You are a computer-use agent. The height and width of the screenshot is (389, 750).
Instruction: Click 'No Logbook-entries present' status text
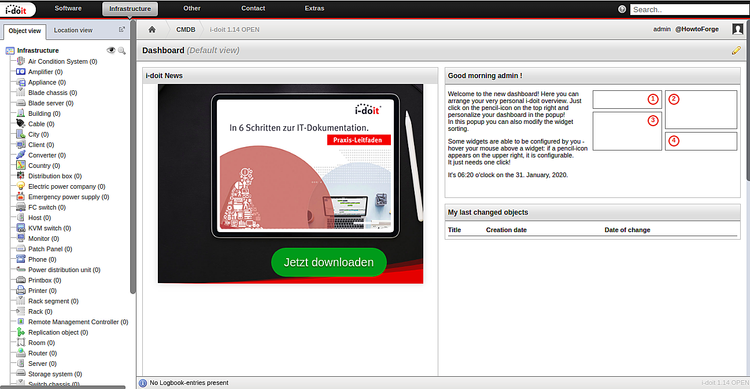(189, 383)
